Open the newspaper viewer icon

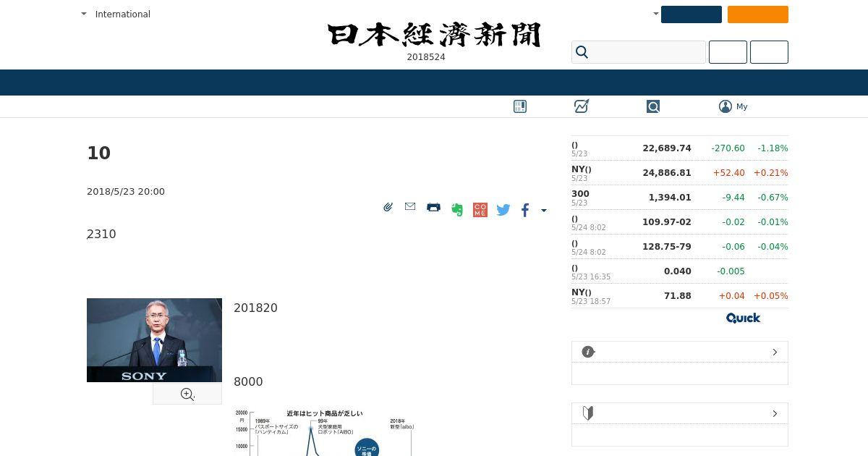coord(520,106)
